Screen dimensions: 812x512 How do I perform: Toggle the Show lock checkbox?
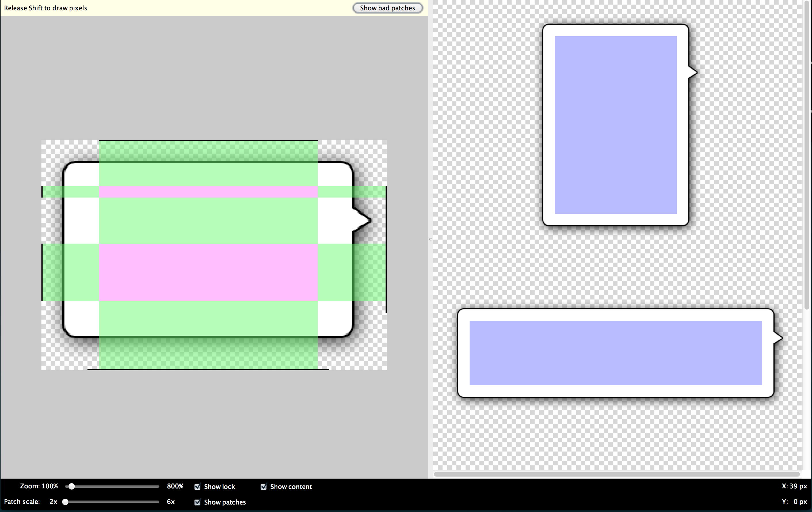coord(198,486)
